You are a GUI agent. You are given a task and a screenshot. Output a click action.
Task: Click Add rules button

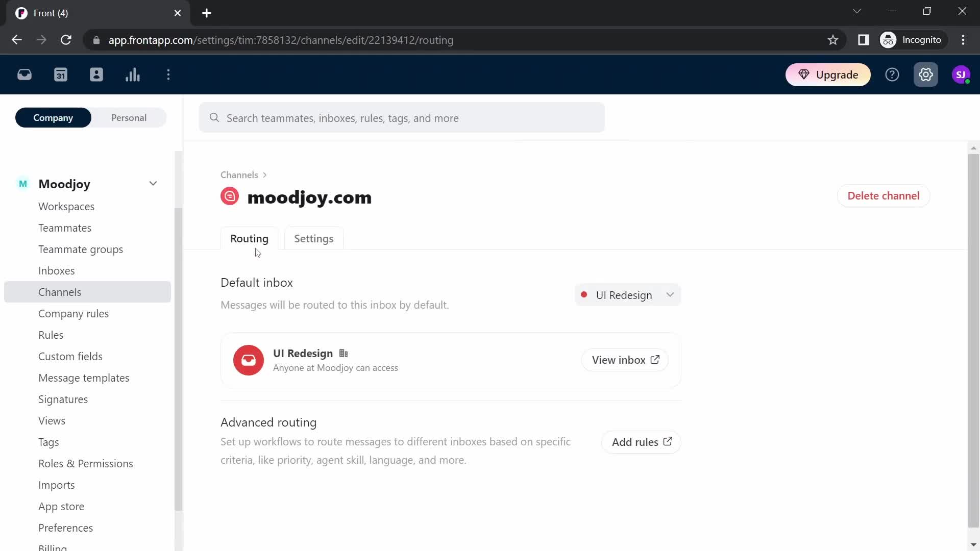point(642,442)
